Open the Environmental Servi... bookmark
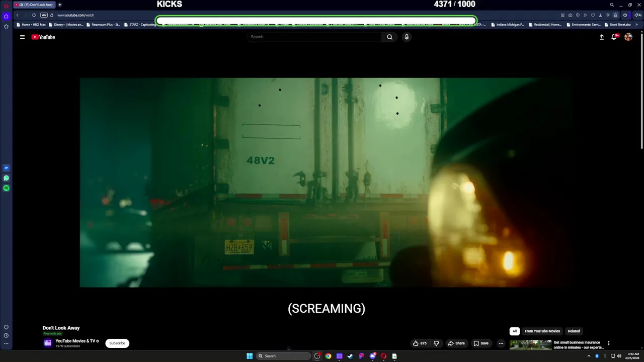Screen dimensions: 644x362 (584, 25)
